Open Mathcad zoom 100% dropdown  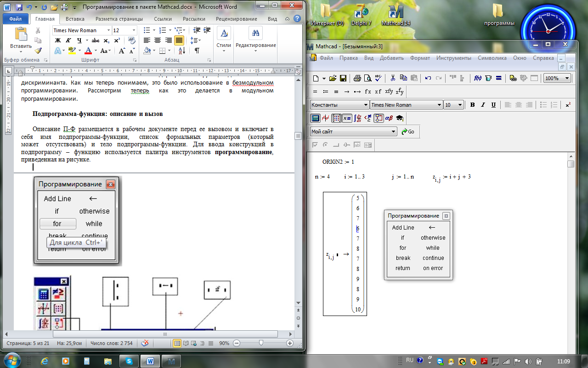[x=567, y=78]
